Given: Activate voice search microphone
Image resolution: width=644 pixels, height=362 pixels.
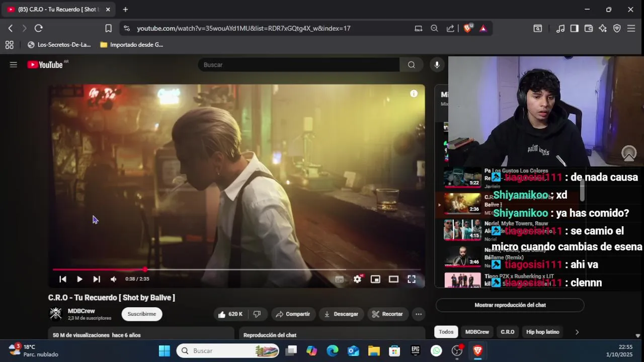Looking at the screenshot, I should [437, 64].
